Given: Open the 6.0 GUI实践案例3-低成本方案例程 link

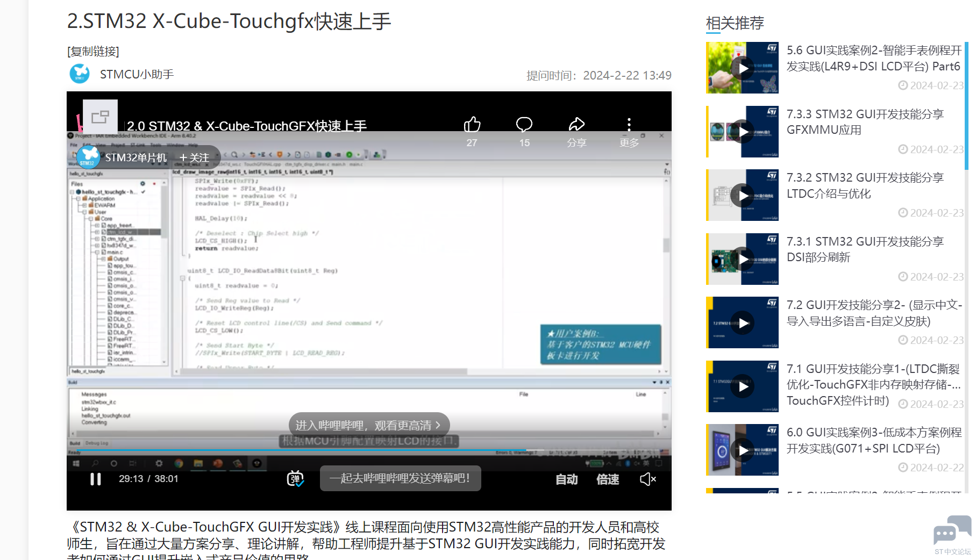Looking at the screenshot, I should [874, 440].
